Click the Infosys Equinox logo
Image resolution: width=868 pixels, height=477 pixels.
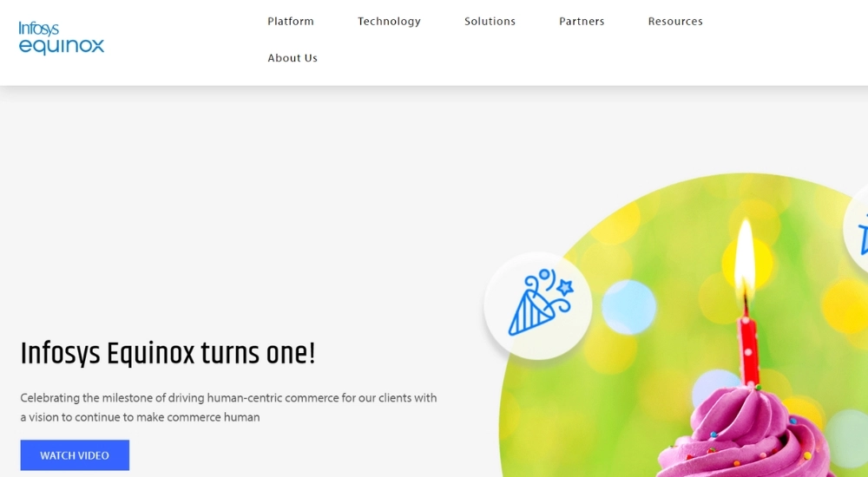coord(62,38)
